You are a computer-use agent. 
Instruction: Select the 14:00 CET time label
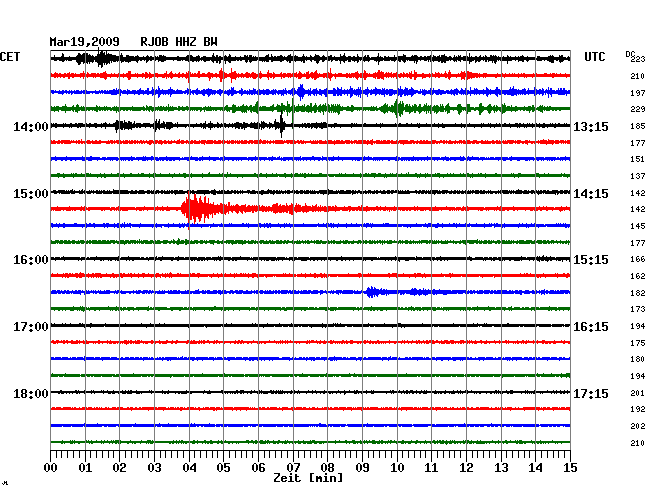[x=31, y=126]
